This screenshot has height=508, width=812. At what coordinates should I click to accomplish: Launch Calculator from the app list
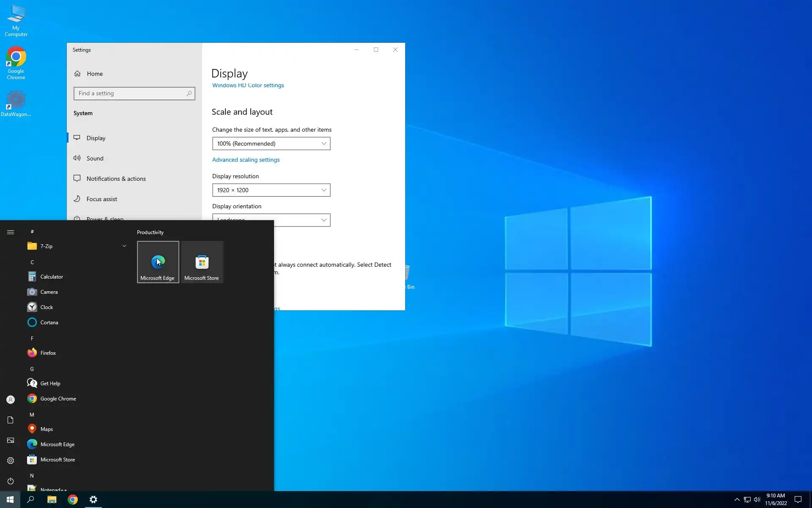52,277
